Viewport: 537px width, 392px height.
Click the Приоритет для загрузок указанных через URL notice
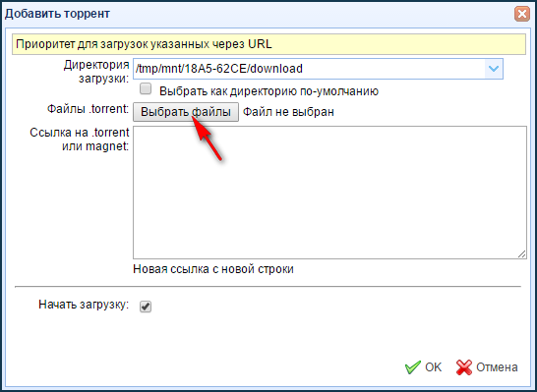pyautogui.click(x=268, y=44)
